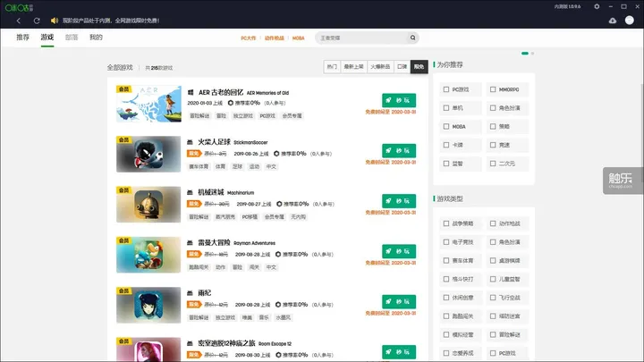Sort by 最新上架
Screen dimensions: 644x362
coord(353,66)
